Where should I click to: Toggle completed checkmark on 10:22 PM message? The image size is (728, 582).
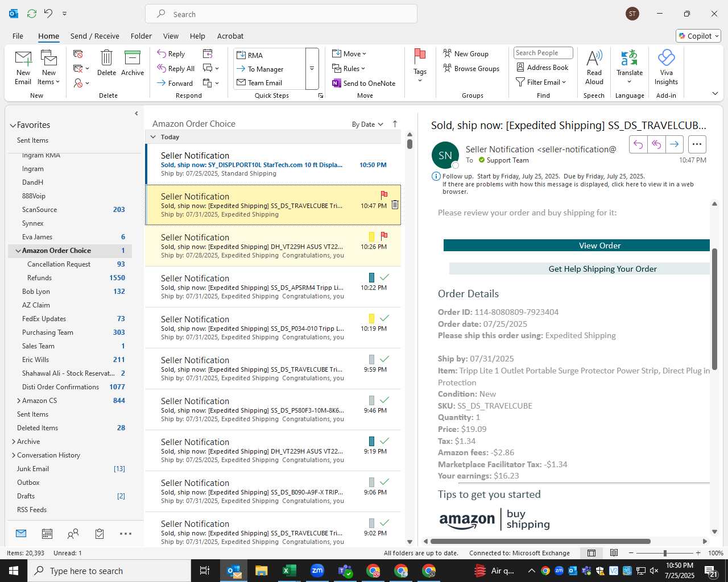pos(384,277)
